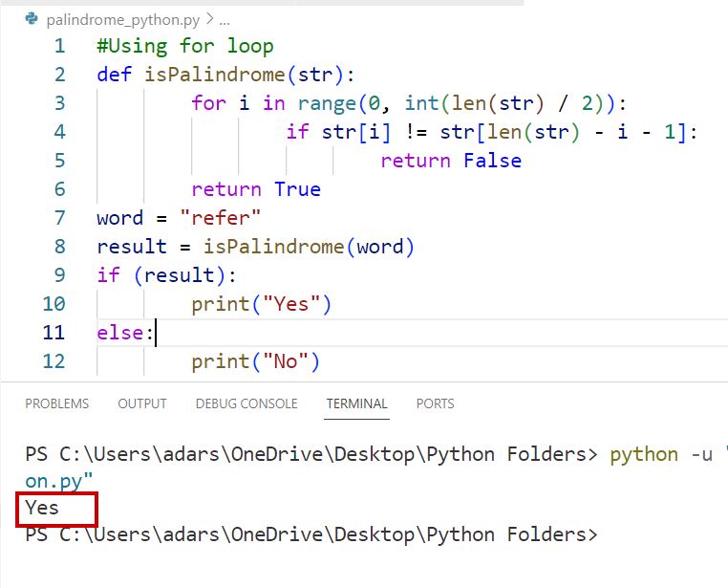Click line number 11 in the gutter
The width and height of the screenshot is (728, 588).
click(x=54, y=333)
